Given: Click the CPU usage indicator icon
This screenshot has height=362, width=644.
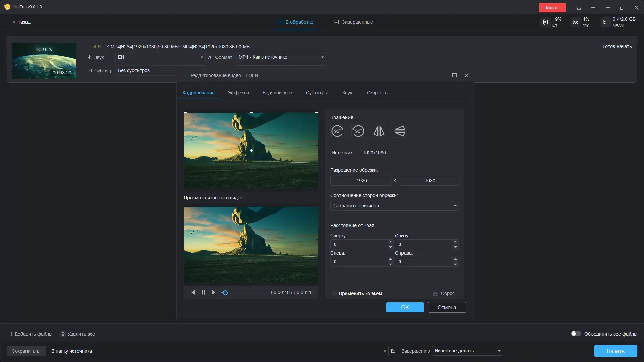Looking at the screenshot, I should (x=545, y=22).
